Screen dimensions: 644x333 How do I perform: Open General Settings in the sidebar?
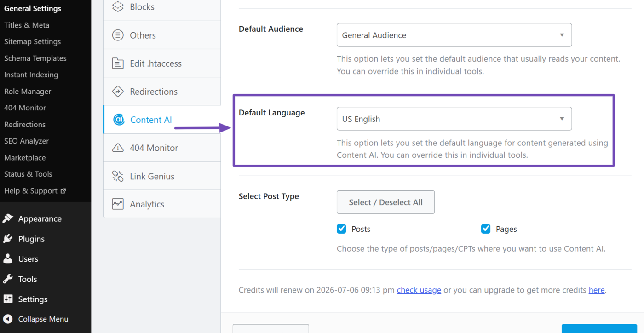click(33, 8)
